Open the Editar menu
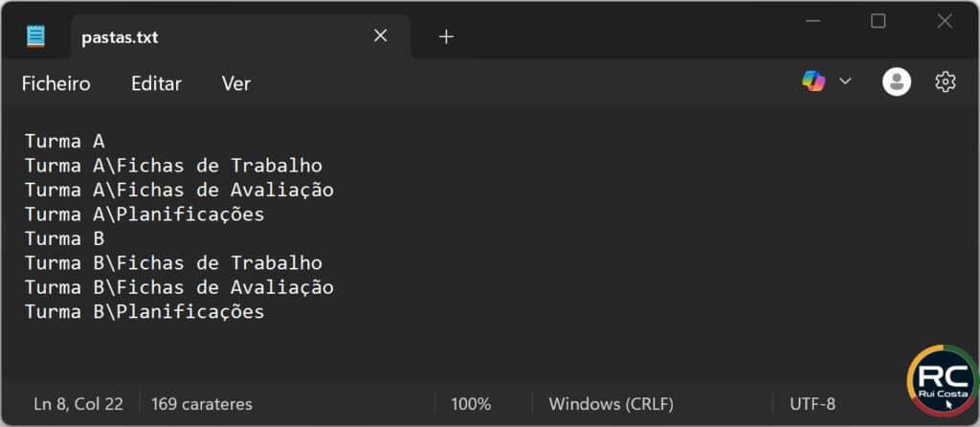Image resolution: width=980 pixels, height=427 pixels. [x=156, y=84]
